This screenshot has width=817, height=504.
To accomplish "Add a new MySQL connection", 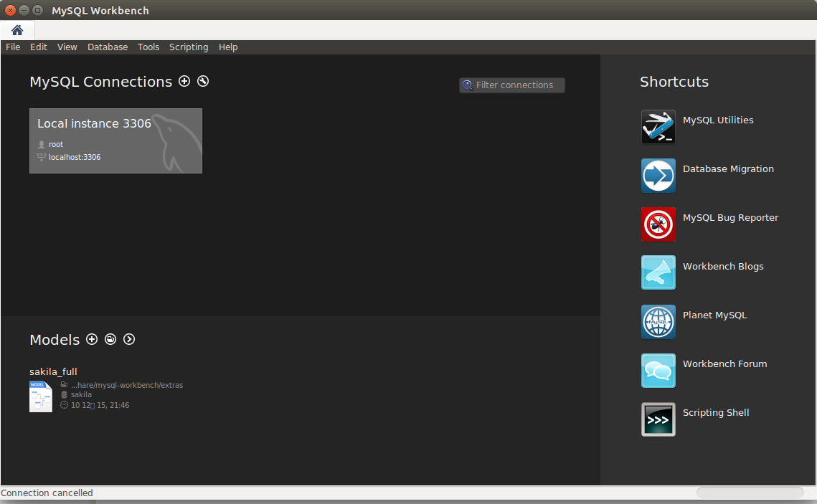I will pos(184,81).
